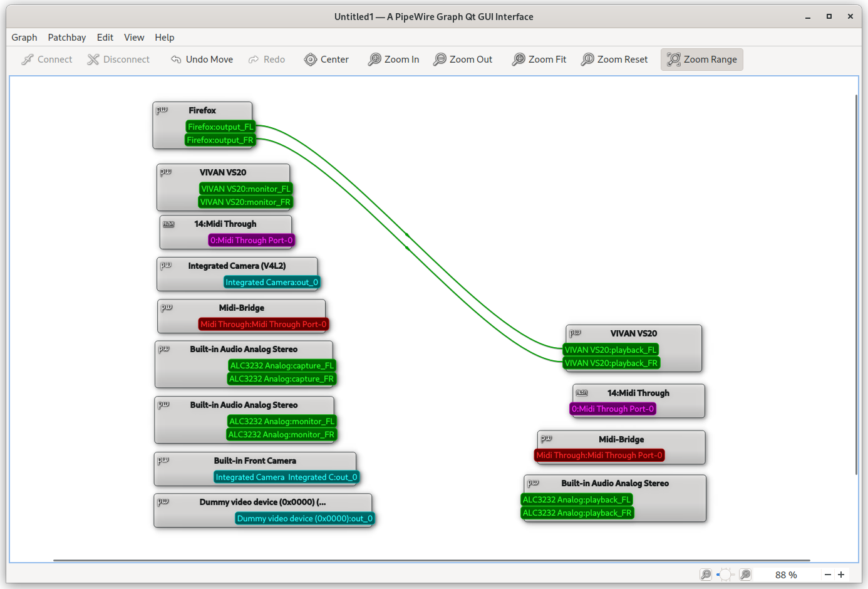Select the ALC3232 Analog:capture_FL port
The height and width of the screenshot is (589, 868).
pos(282,365)
